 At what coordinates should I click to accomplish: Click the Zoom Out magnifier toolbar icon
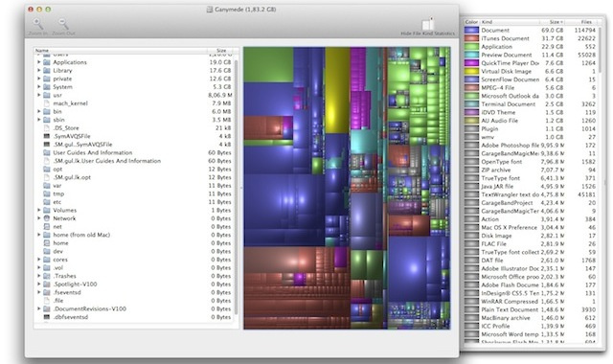[x=63, y=24]
